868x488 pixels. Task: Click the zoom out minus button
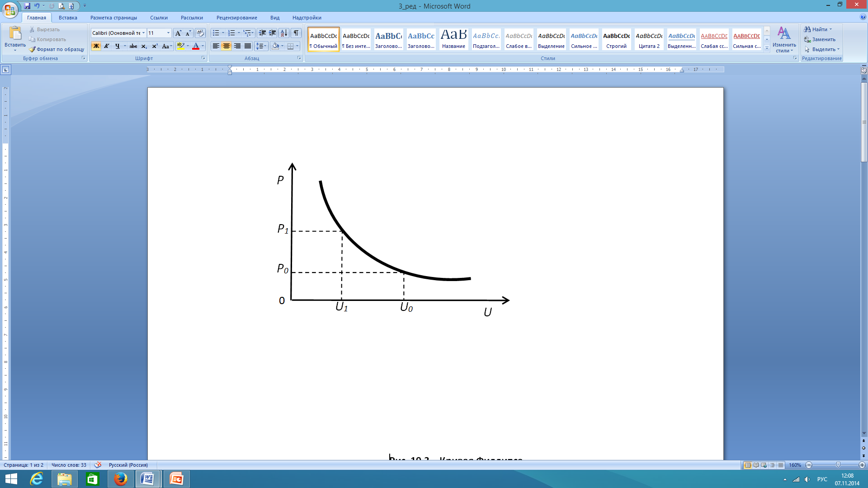(x=809, y=465)
